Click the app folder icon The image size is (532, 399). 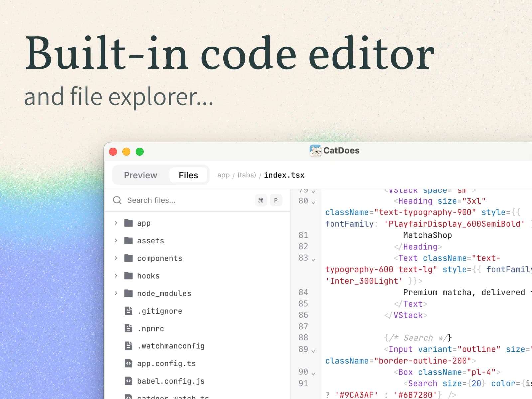[128, 223]
